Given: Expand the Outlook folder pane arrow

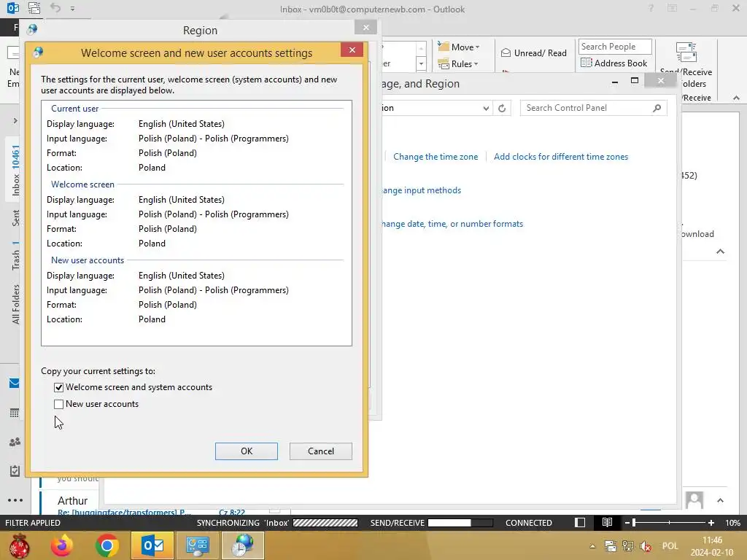Looking at the screenshot, I should 15,121.
